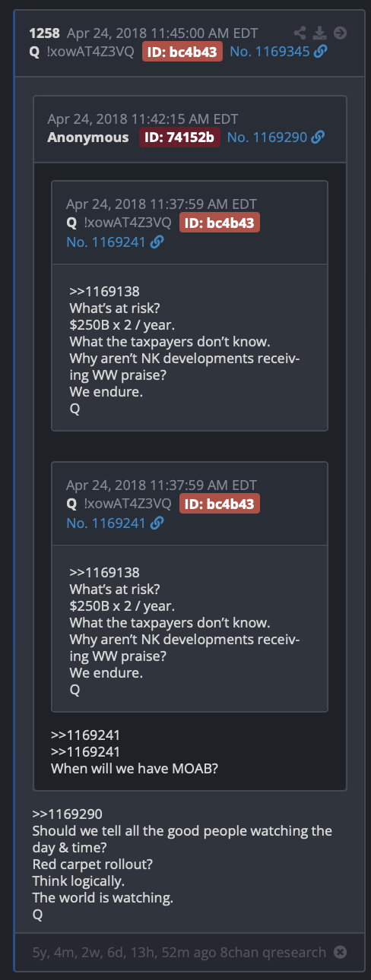
Task: Open No. 1169241 in second quoted post
Action: (x=106, y=523)
